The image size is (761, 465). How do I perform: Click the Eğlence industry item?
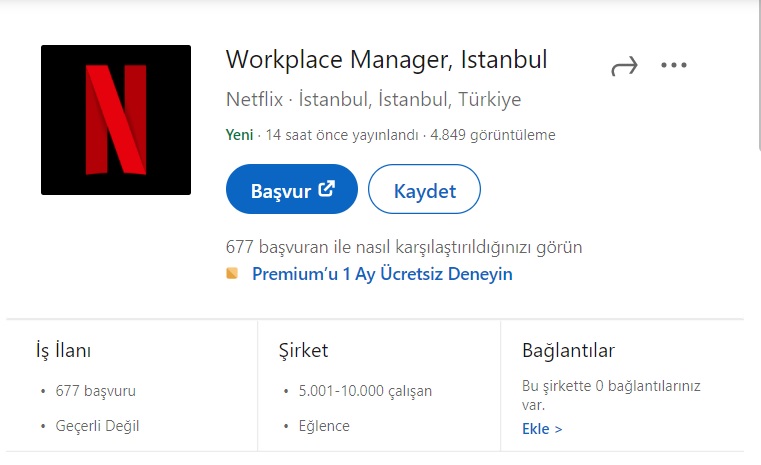tap(324, 426)
